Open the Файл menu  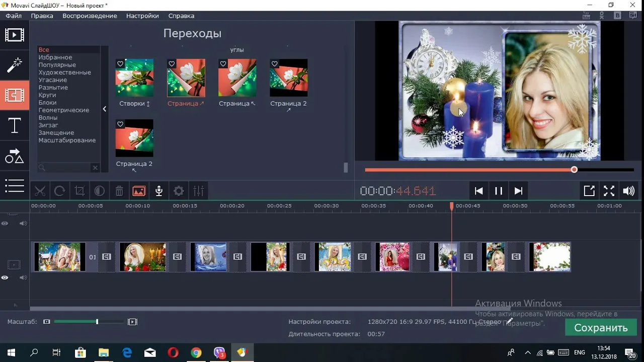14,16
